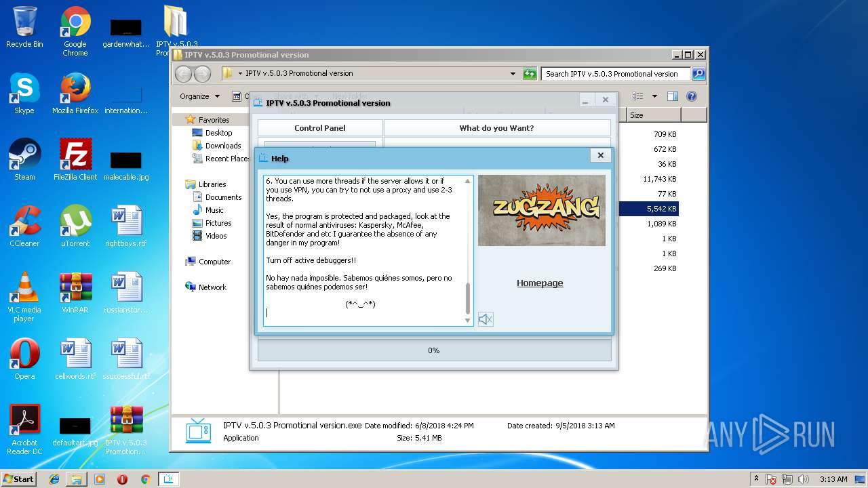Image resolution: width=868 pixels, height=488 pixels.
Task: Minimize the IPTV Promotional version app window
Action: [585, 100]
